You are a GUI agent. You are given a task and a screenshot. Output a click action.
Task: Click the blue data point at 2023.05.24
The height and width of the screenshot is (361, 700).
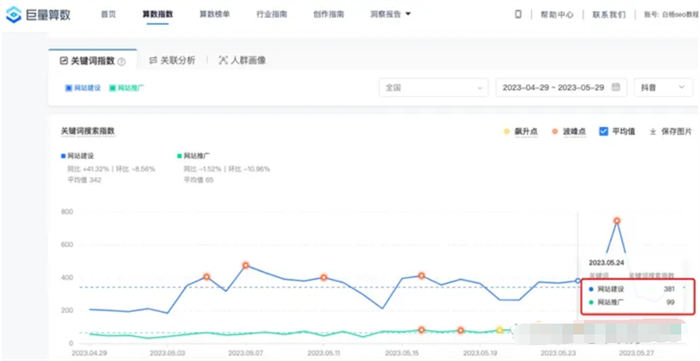578,281
